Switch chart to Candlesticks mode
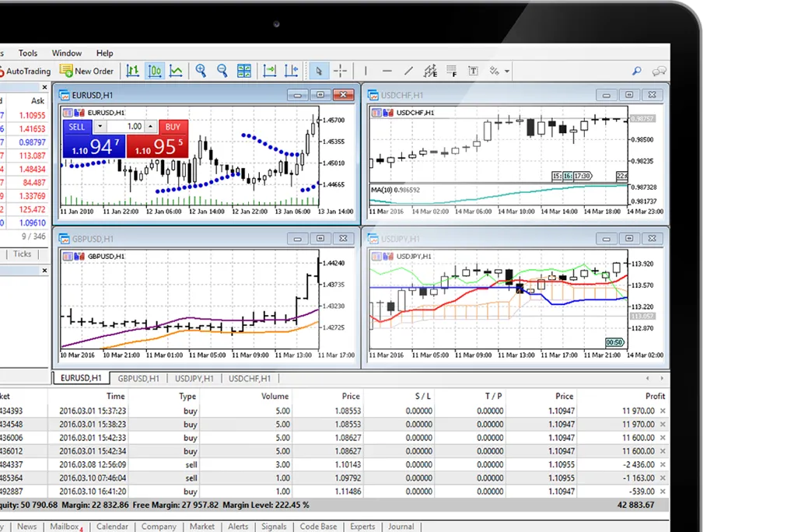The height and width of the screenshot is (532, 798). pyautogui.click(x=155, y=72)
